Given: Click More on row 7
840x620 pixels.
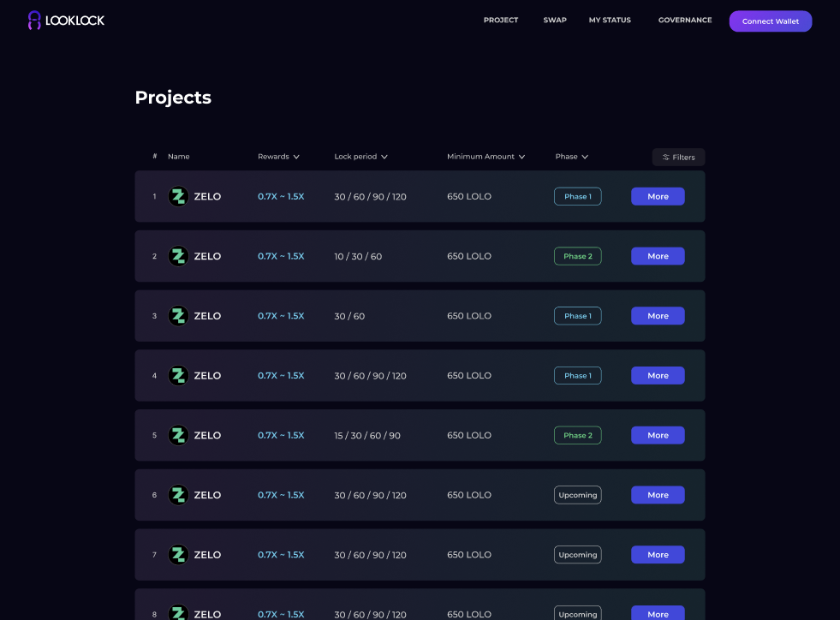Looking at the screenshot, I should click(x=658, y=555).
